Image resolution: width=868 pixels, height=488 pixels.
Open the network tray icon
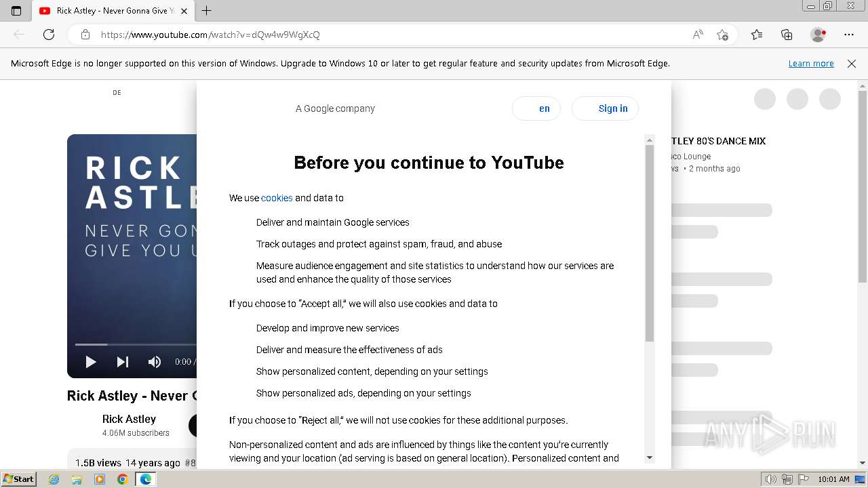click(787, 479)
